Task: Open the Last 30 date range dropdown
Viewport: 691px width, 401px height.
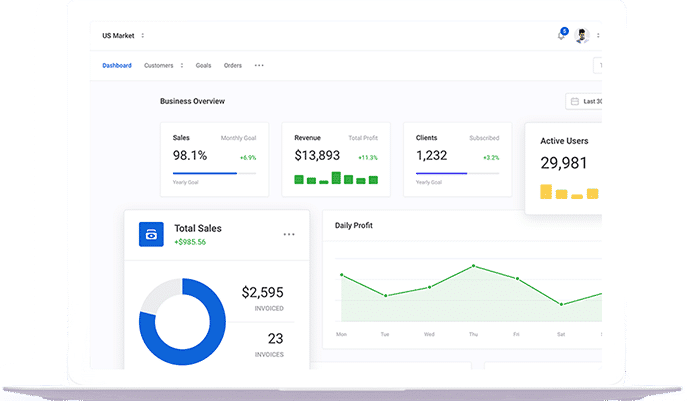Action: 590,101
